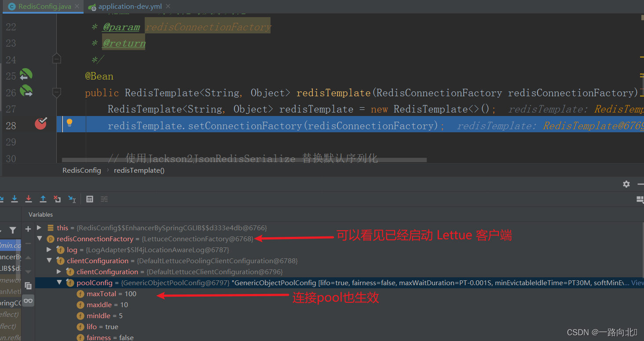The width and height of the screenshot is (644, 341).
Task: Collapse the poolConfig node
Action: tap(59, 283)
